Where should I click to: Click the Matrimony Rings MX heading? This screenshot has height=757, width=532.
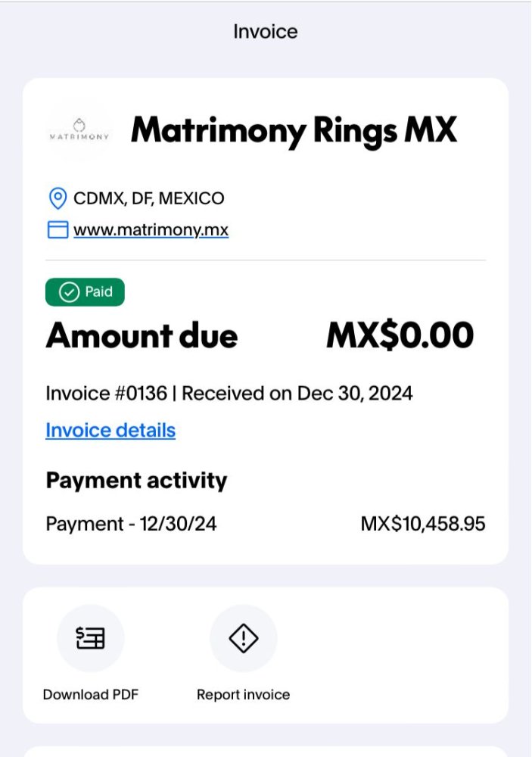(x=294, y=131)
